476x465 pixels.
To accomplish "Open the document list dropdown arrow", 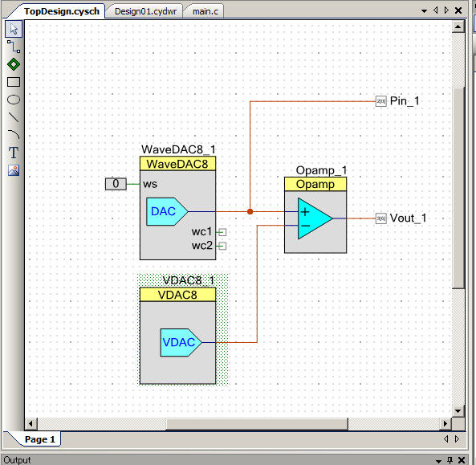I will [424, 11].
